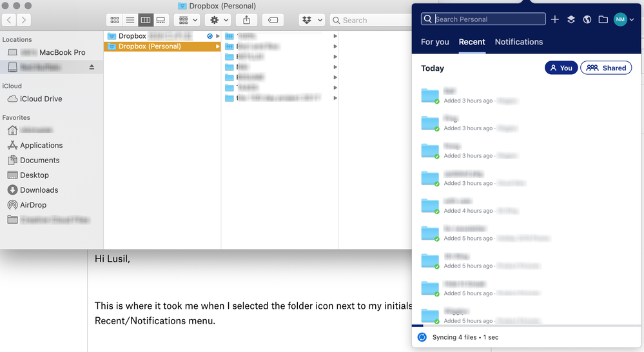Select the Dropbox (Personal) folder row
Viewport: 644px width, 352px height.
pos(162,46)
